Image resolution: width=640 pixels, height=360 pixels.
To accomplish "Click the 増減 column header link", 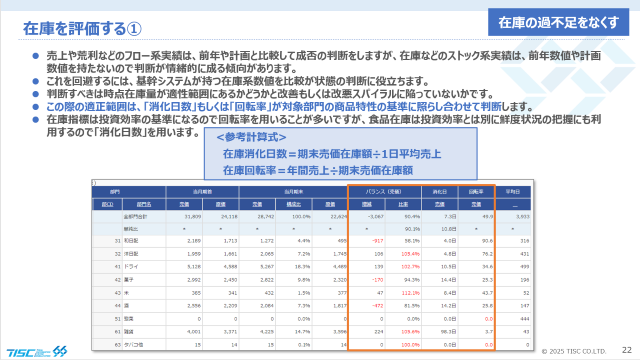I will [x=367, y=204].
